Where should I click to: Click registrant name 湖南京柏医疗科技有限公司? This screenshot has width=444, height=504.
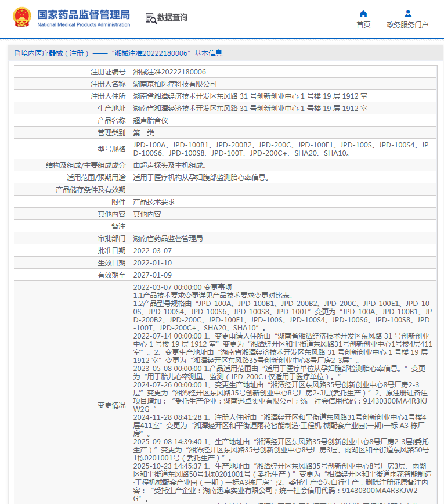point(175,84)
